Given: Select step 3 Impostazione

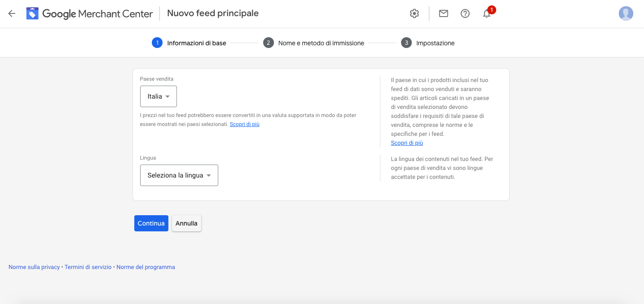Looking at the screenshot, I should [x=406, y=43].
